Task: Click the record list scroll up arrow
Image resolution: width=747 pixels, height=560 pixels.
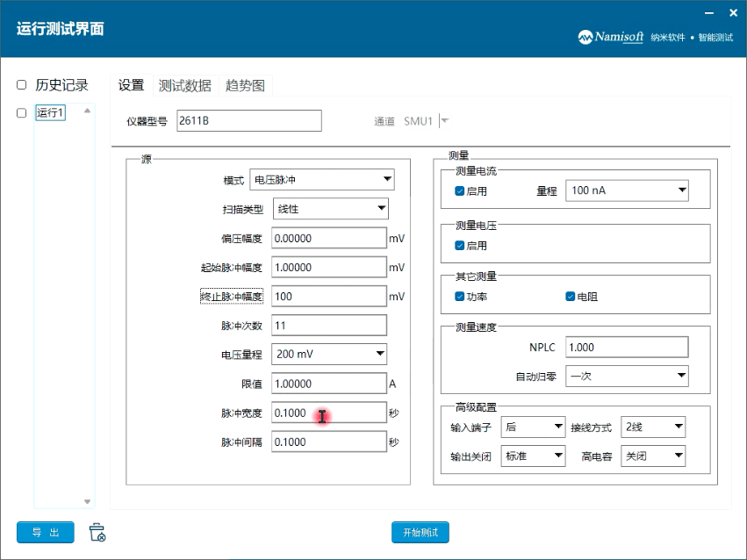Action: click(87, 111)
